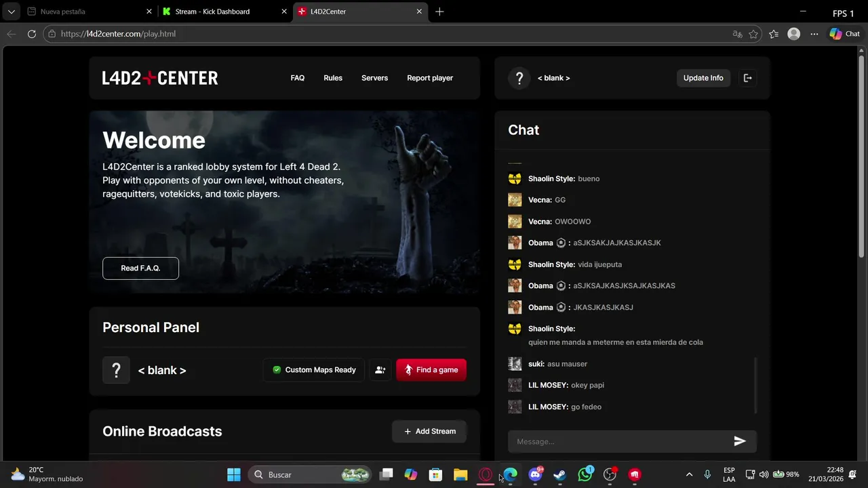This screenshot has width=868, height=488.
Task: Click suki's avatar in the chat
Action: tap(515, 364)
